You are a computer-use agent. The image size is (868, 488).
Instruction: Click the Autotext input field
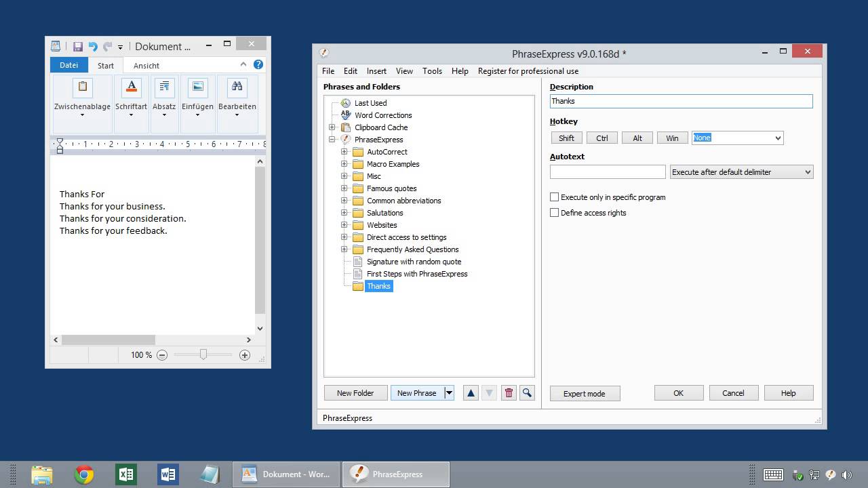pos(608,172)
